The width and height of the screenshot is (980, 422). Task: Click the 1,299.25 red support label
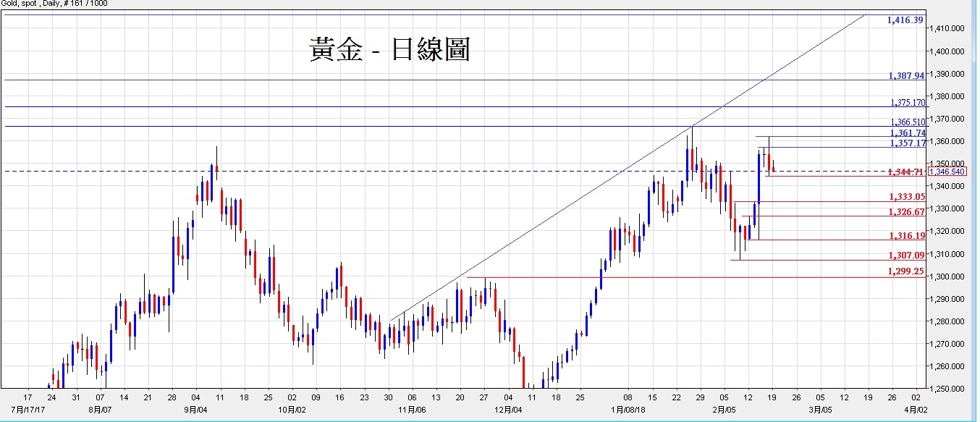[x=906, y=271]
